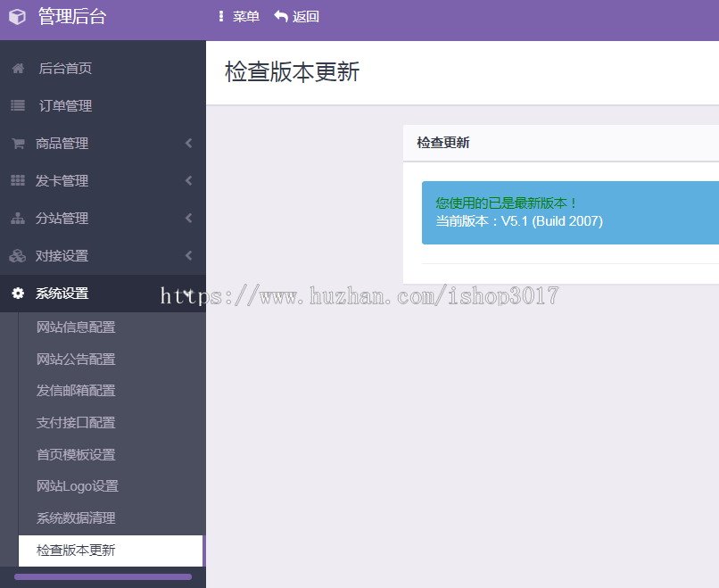Viewport: 719px width, 588px height.
Task: Expand the 发卡管理 submenu chevron
Action: point(188,180)
